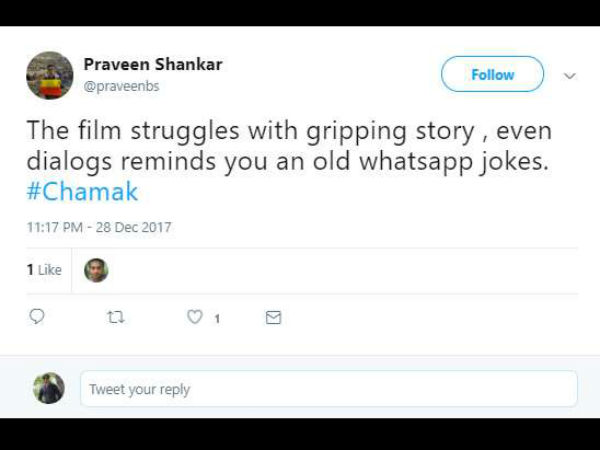Click the Praveen Shankar display name

153,65
